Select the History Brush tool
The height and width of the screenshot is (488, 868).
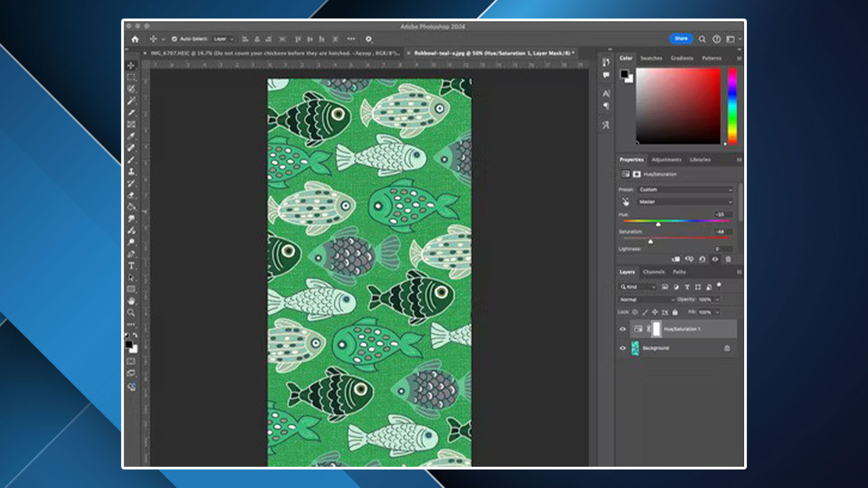(131, 183)
